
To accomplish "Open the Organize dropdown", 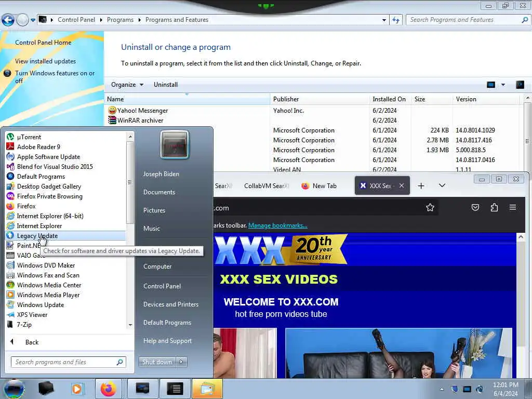I will pyautogui.click(x=127, y=85).
